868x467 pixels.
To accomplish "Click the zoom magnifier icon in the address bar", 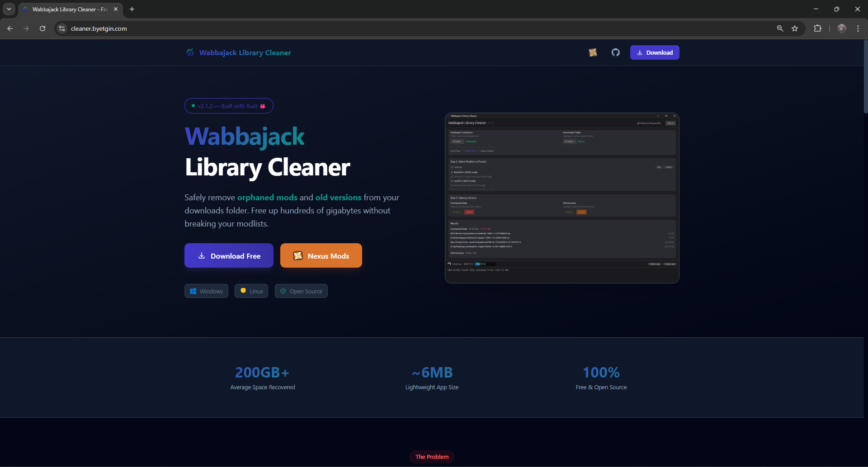I will click(780, 28).
